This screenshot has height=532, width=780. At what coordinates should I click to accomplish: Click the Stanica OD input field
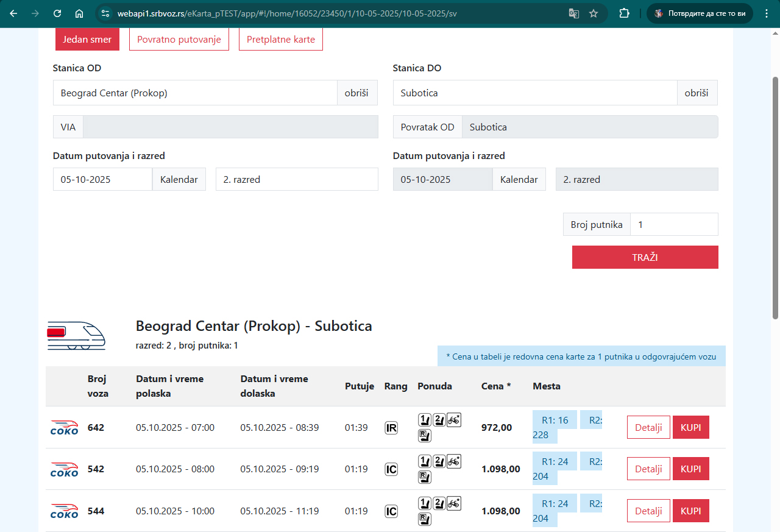point(195,93)
